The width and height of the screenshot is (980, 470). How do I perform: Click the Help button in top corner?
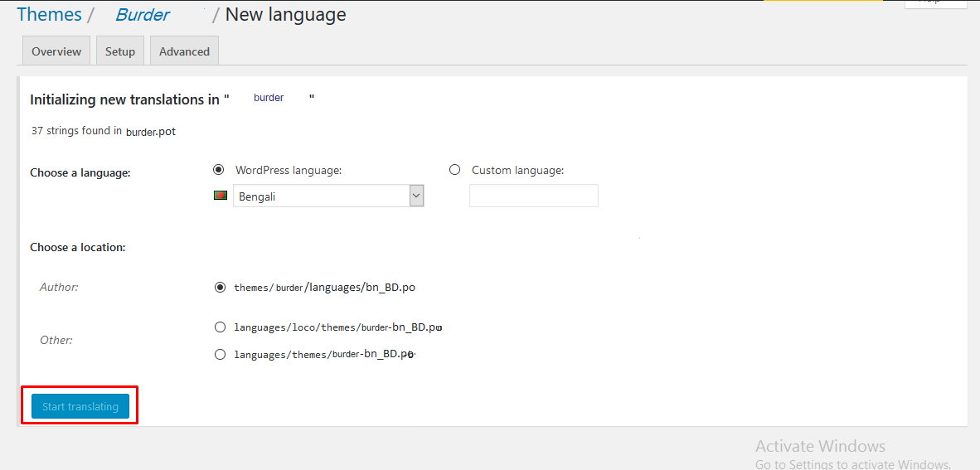(935, 3)
